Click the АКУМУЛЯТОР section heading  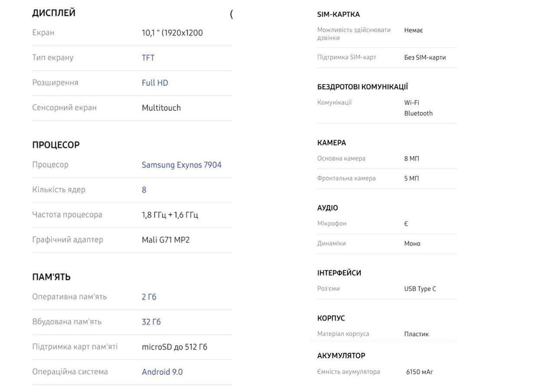point(341,356)
